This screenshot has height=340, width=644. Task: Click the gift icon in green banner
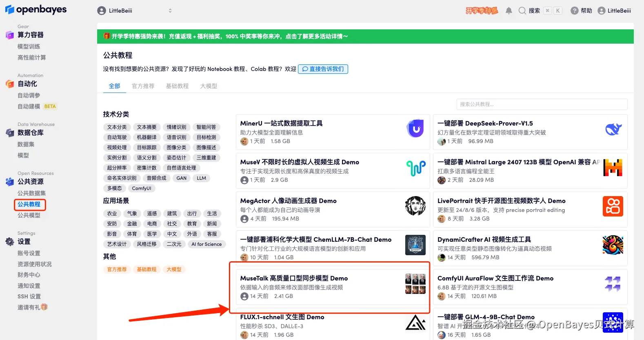(107, 36)
